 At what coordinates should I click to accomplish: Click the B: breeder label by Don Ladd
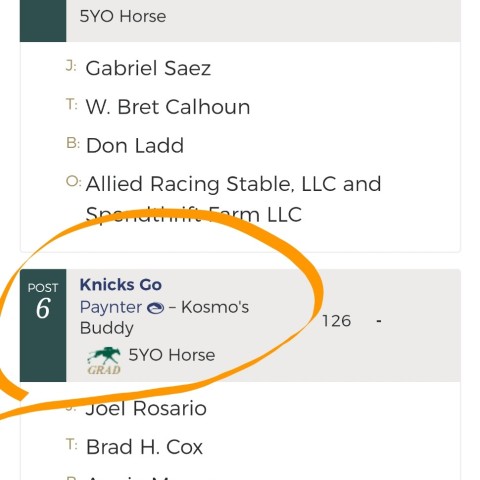(73, 143)
